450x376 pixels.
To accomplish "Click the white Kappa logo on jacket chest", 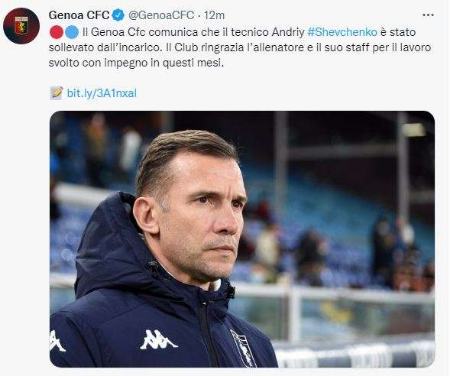I will (158, 339).
